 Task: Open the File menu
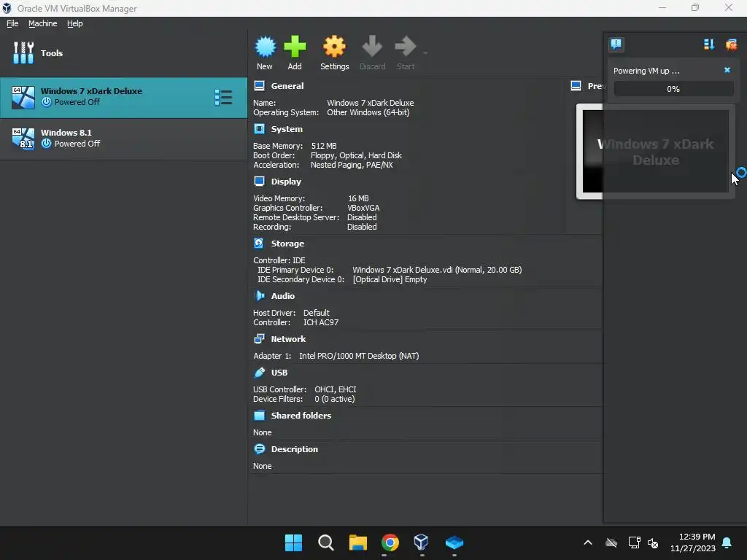12,23
